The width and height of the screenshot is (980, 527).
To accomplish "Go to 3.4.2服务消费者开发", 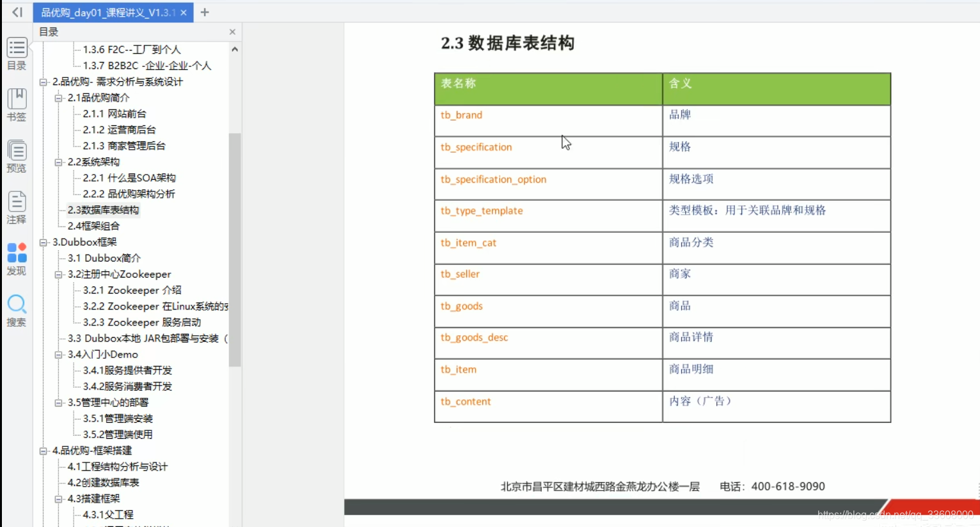I will point(127,386).
